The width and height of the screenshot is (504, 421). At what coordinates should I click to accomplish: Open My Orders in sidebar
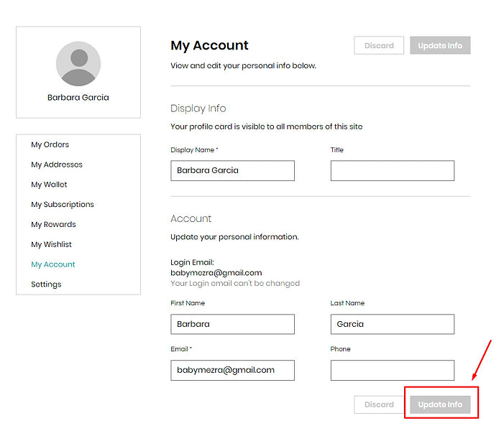50,144
